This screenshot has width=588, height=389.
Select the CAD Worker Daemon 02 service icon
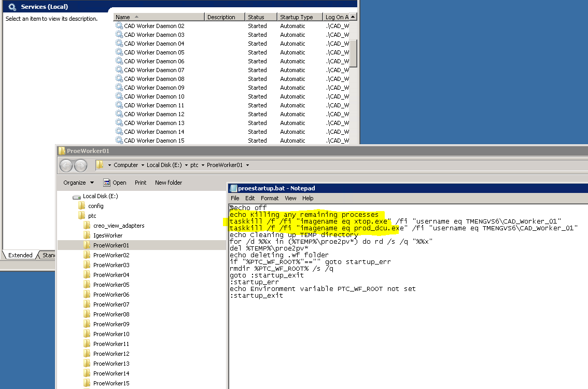click(x=120, y=25)
